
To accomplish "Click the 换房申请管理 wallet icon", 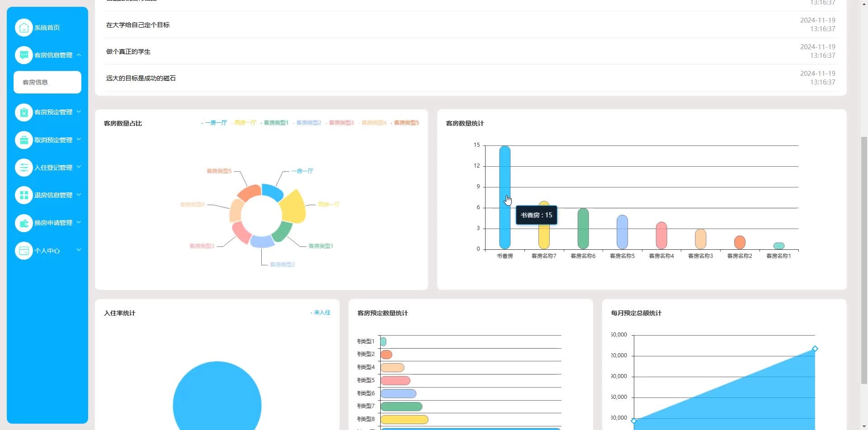I will click(24, 223).
